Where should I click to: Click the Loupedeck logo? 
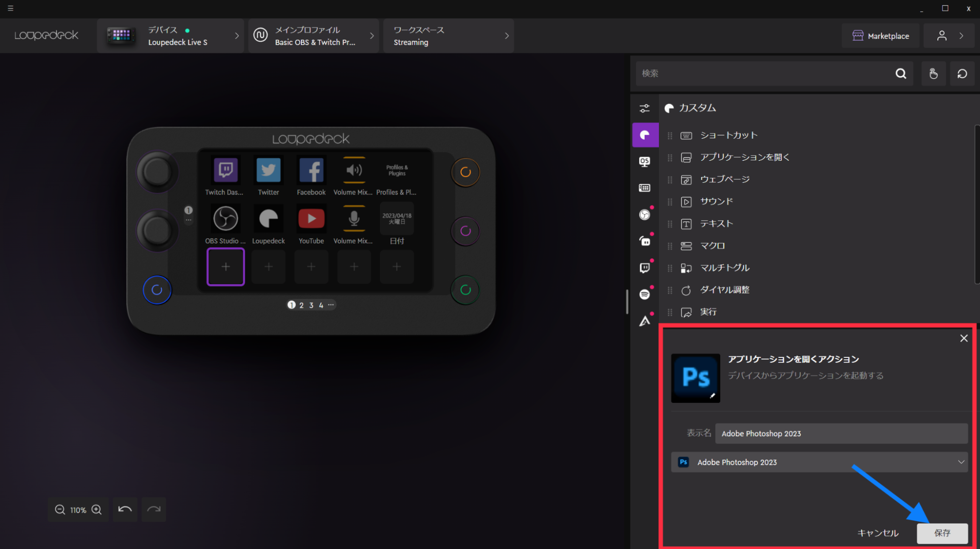[46, 35]
